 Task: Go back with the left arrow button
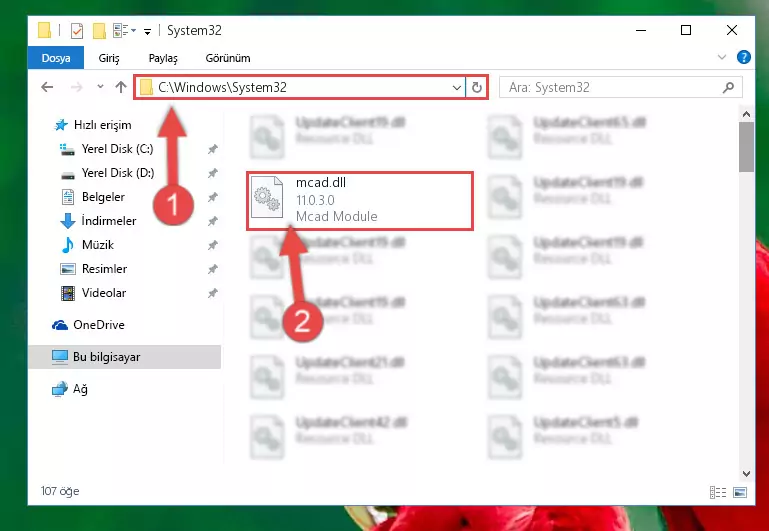click(47, 87)
